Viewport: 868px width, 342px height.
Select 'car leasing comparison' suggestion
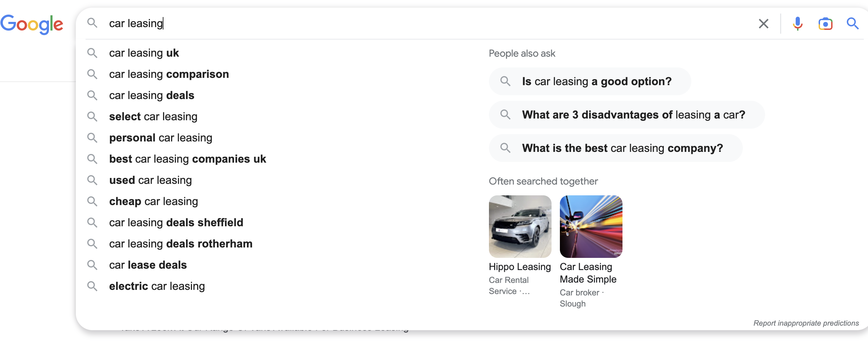pyautogui.click(x=169, y=74)
